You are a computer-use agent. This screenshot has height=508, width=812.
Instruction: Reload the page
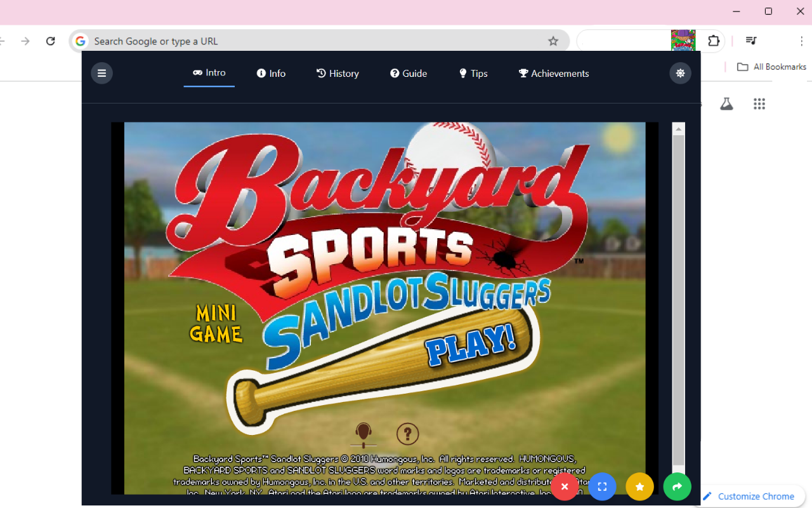click(51, 41)
